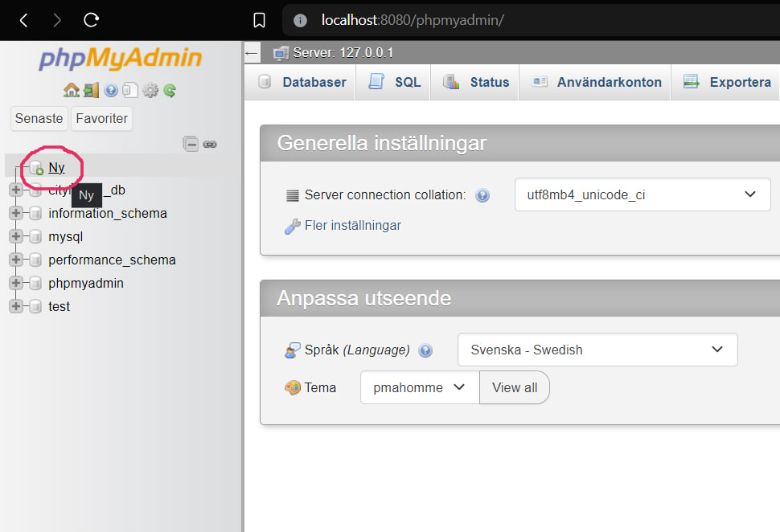Click View all themes button
780x532 pixels.
(x=515, y=387)
